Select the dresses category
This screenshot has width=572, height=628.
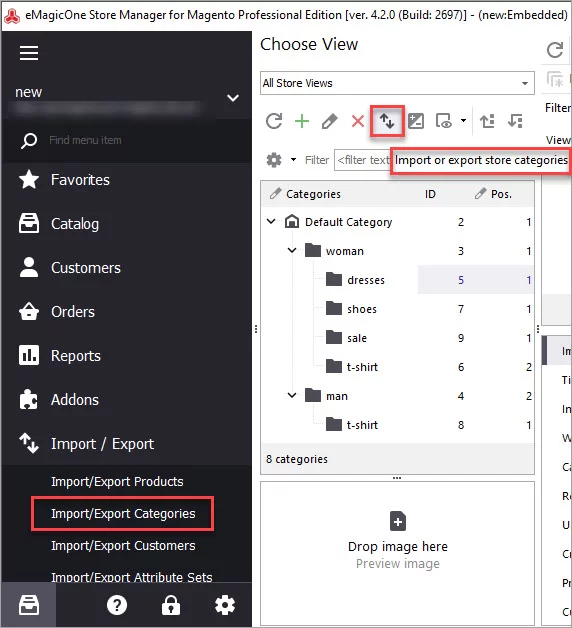tap(366, 280)
